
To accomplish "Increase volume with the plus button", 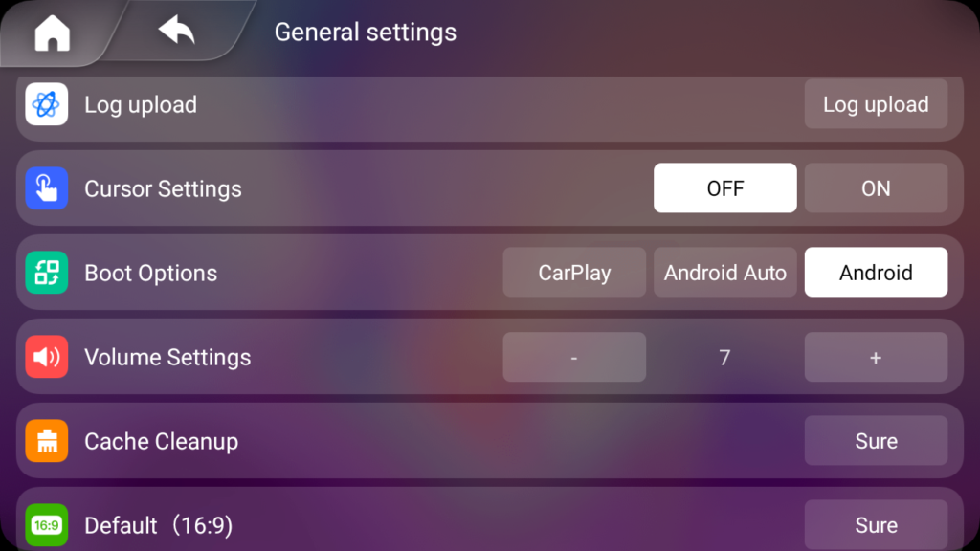I will point(876,357).
